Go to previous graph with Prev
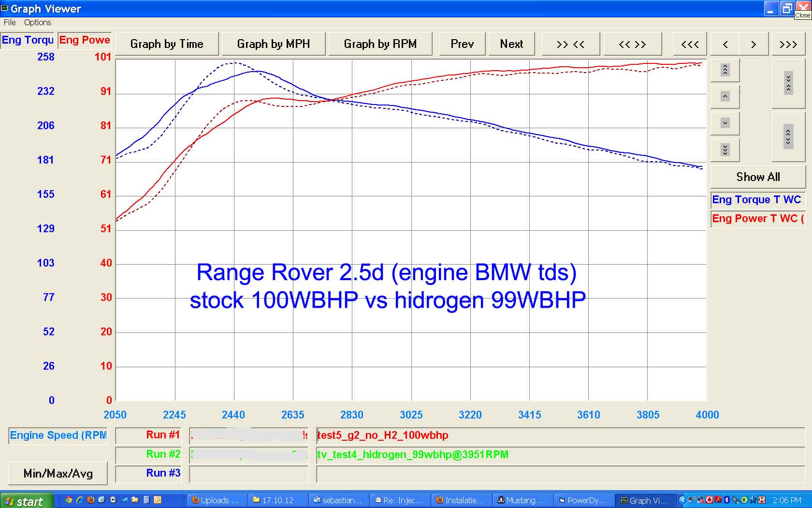 [x=462, y=44]
